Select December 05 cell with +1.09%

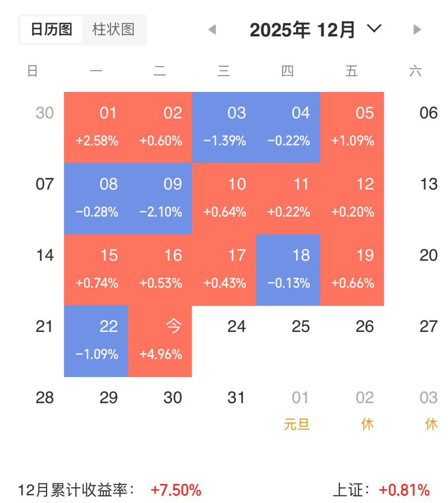[352, 127]
